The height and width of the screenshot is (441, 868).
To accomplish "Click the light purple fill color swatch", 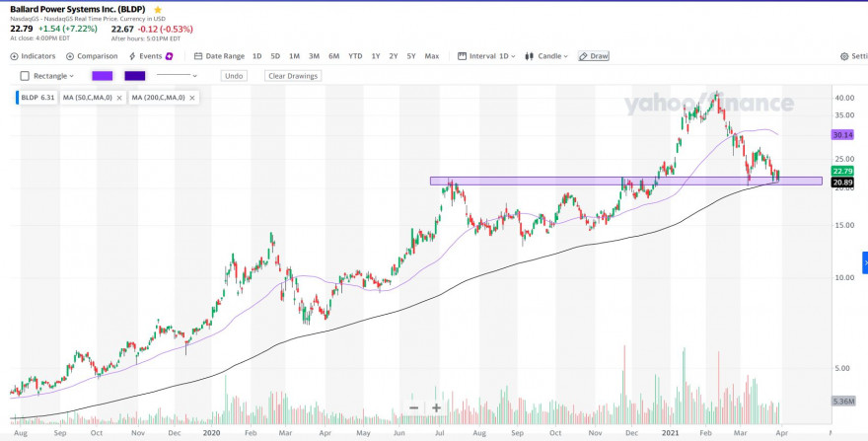I will (x=103, y=76).
